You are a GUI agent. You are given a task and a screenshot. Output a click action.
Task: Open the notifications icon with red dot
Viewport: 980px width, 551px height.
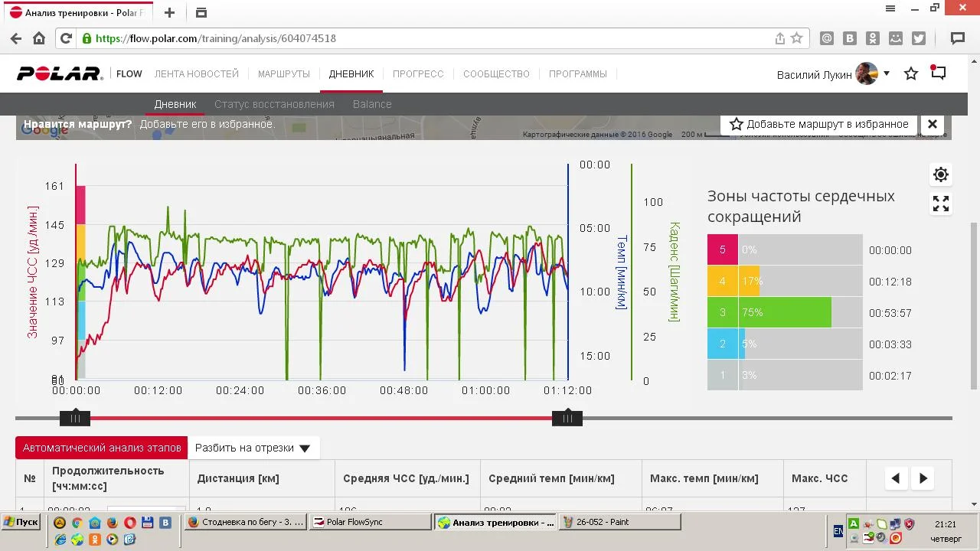(x=938, y=73)
